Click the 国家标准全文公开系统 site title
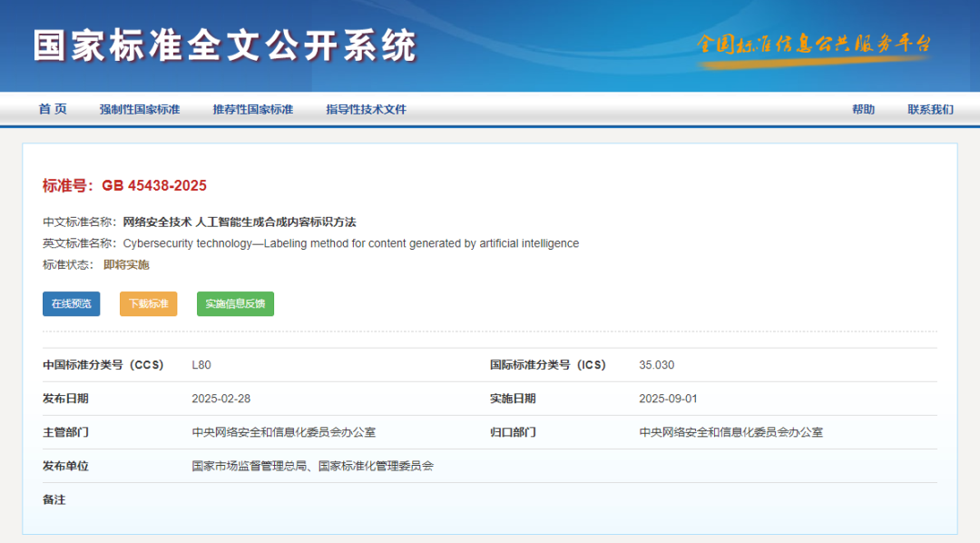 225,45
